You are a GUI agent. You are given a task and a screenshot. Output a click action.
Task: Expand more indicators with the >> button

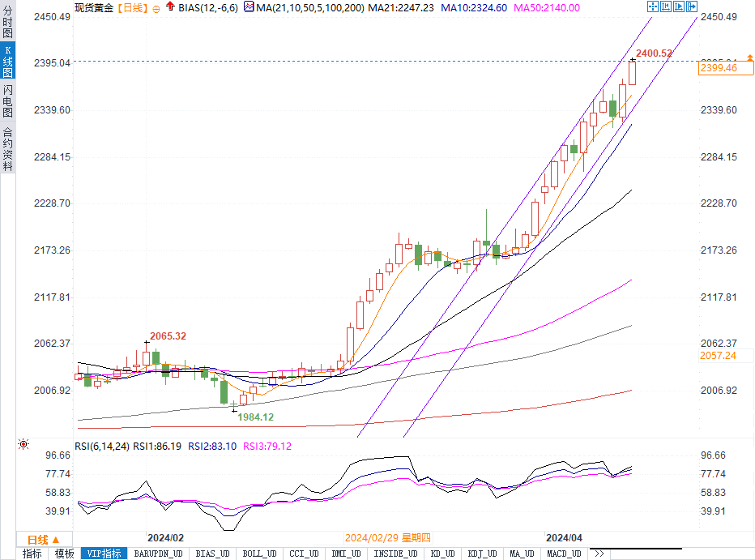[599, 554]
